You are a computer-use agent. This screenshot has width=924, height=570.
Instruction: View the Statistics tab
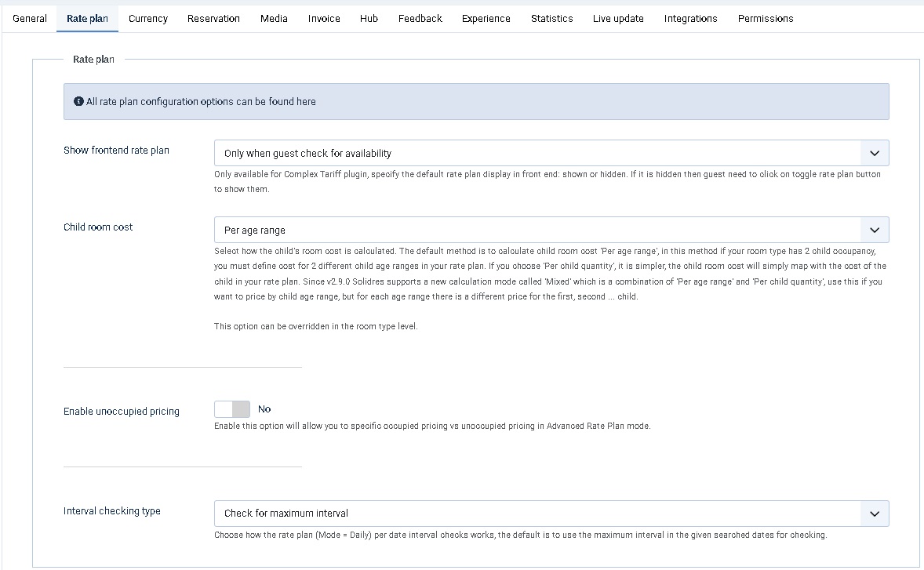pyautogui.click(x=551, y=18)
